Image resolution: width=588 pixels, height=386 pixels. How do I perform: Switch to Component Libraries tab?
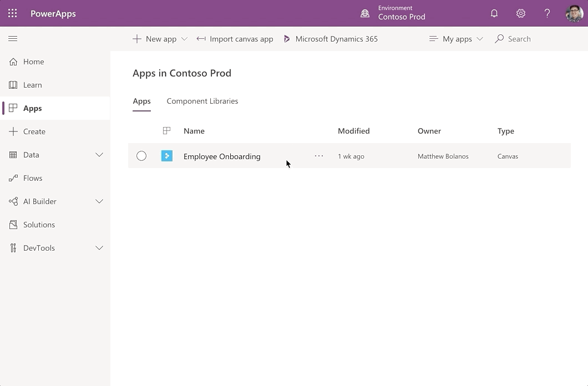pyautogui.click(x=202, y=101)
